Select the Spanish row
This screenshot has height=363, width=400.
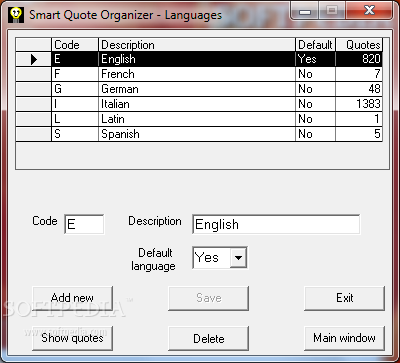click(x=199, y=134)
